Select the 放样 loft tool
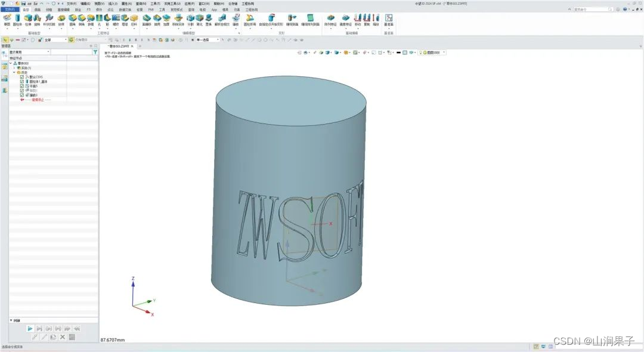 point(61,19)
